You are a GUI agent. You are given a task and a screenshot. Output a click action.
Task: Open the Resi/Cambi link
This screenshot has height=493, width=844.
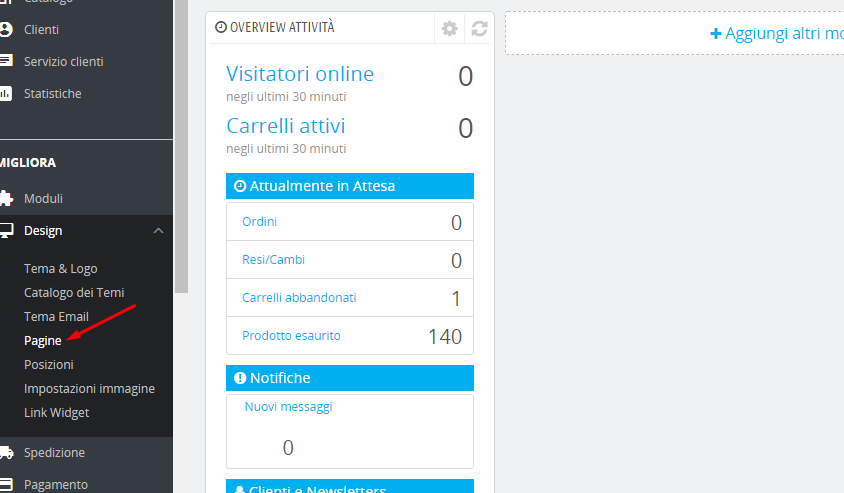pos(273,260)
